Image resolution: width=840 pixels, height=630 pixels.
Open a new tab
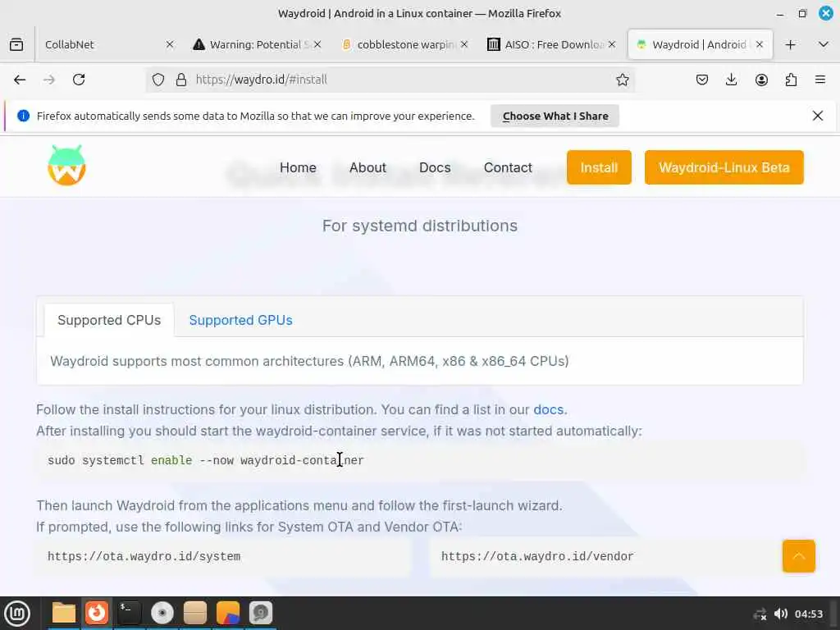click(x=790, y=44)
